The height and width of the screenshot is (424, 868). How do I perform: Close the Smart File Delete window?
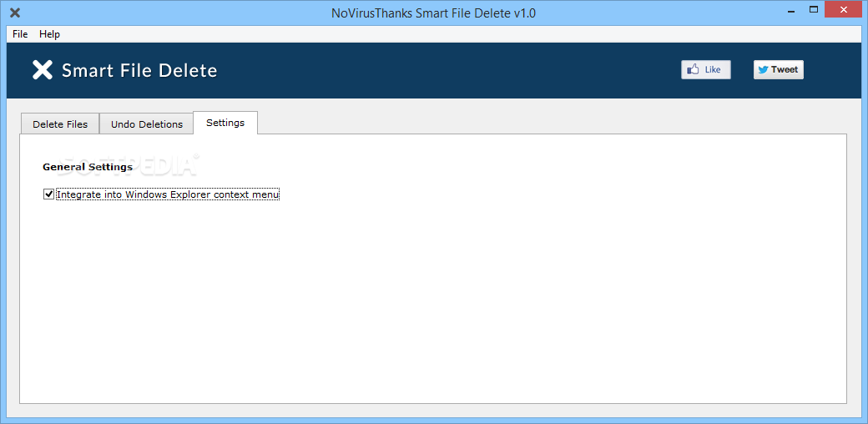pyautogui.click(x=844, y=9)
